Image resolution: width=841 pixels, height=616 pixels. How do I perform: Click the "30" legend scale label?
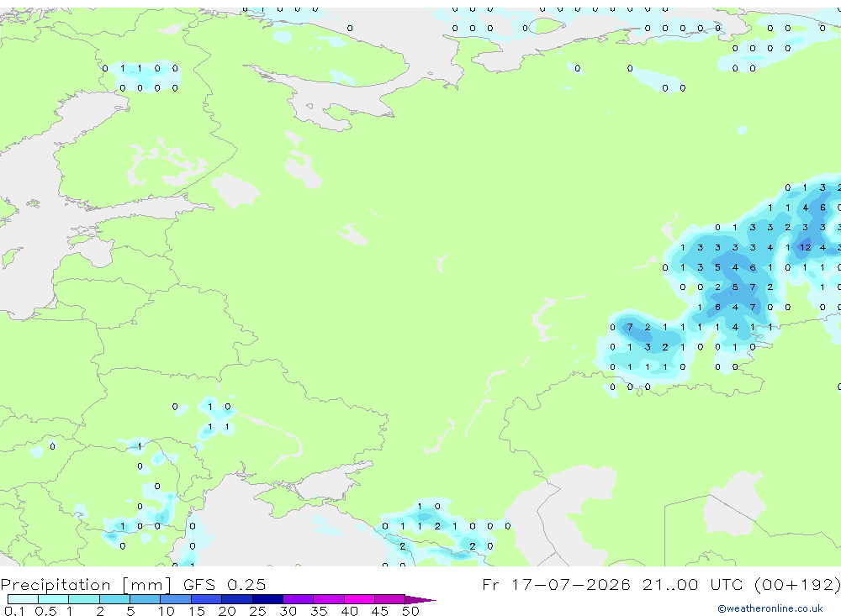coord(288,611)
